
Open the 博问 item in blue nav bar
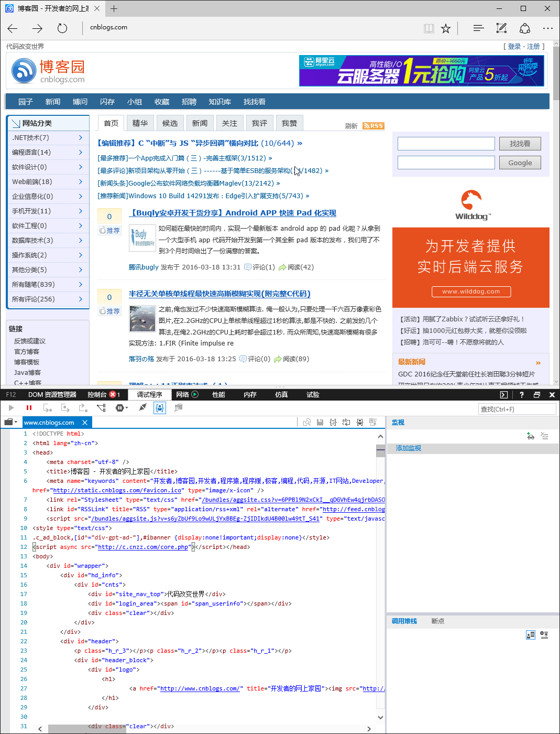[80, 102]
